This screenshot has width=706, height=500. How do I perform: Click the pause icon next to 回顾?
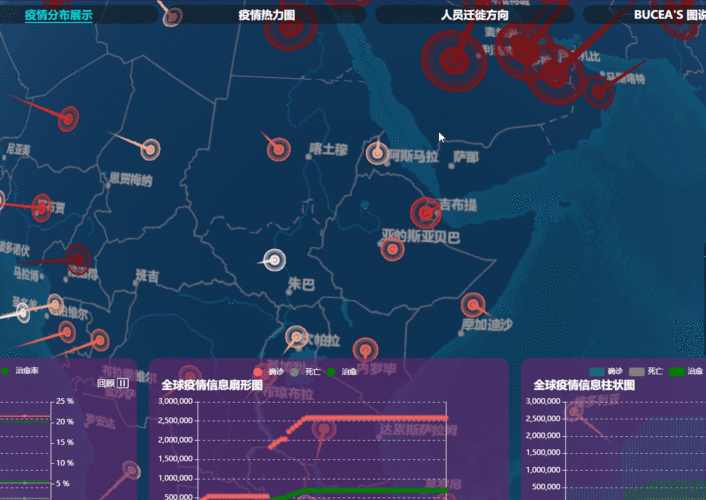tap(123, 382)
